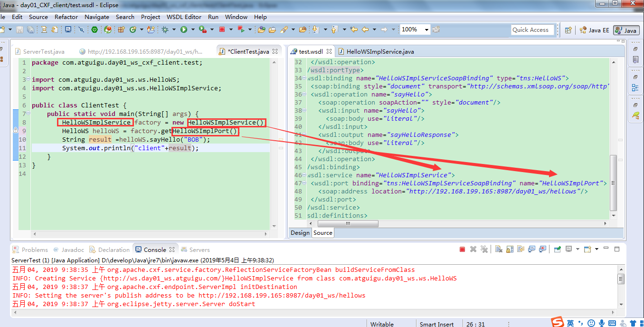The image size is (644, 327).
Task: Open the WSDL Editor menu
Action: click(x=184, y=17)
